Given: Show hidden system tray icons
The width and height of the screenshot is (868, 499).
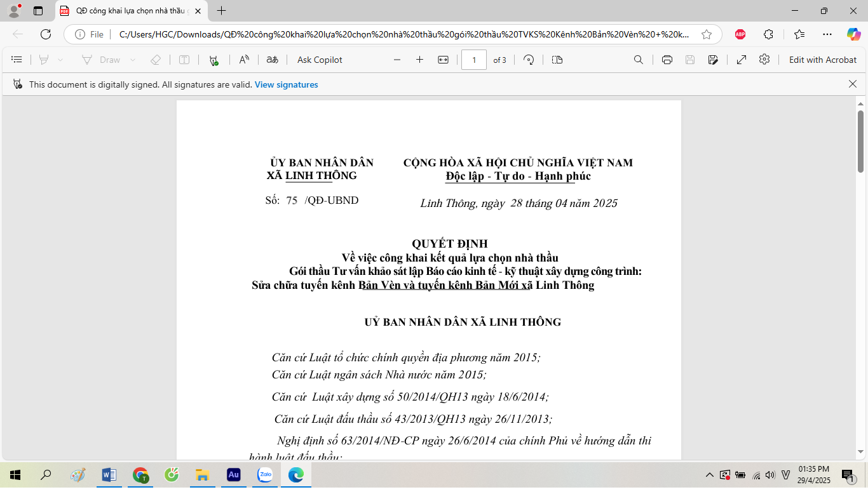Looking at the screenshot, I should (x=710, y=475).
